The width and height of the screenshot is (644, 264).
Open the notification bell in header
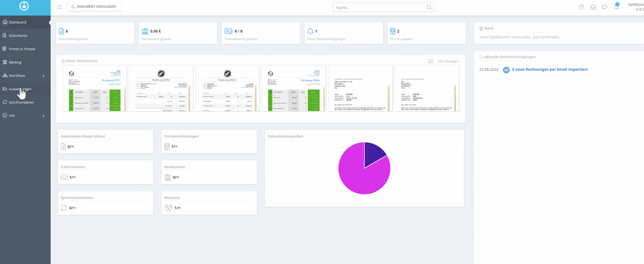pos(616,6)
